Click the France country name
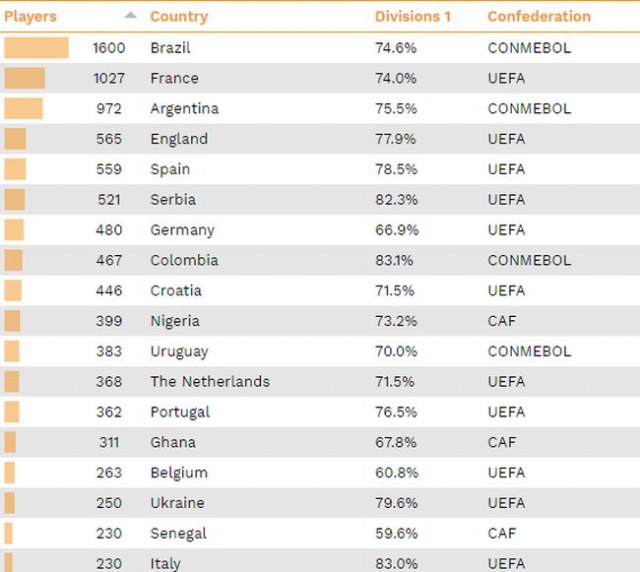Screen dimensions: 640x572 (x=174, y=78)
